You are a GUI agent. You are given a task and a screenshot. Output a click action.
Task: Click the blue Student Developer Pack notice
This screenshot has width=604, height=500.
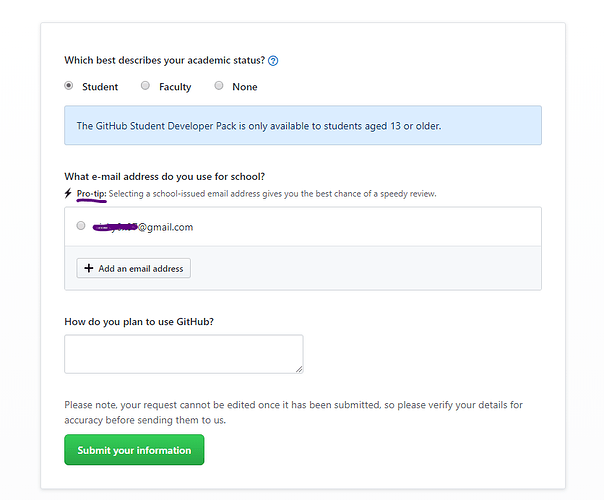[303, 126]
